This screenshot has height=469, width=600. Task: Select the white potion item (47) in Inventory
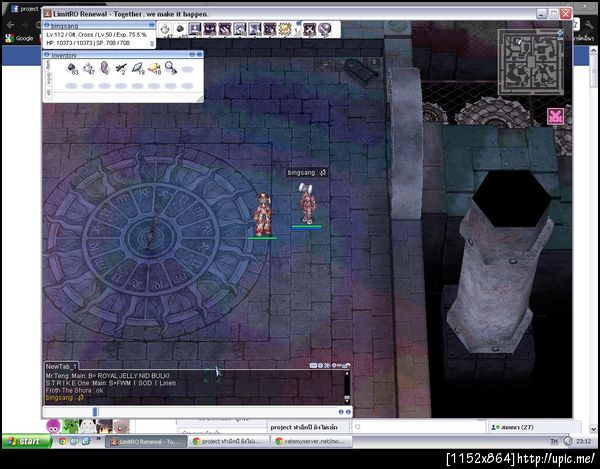click(88, 69)
